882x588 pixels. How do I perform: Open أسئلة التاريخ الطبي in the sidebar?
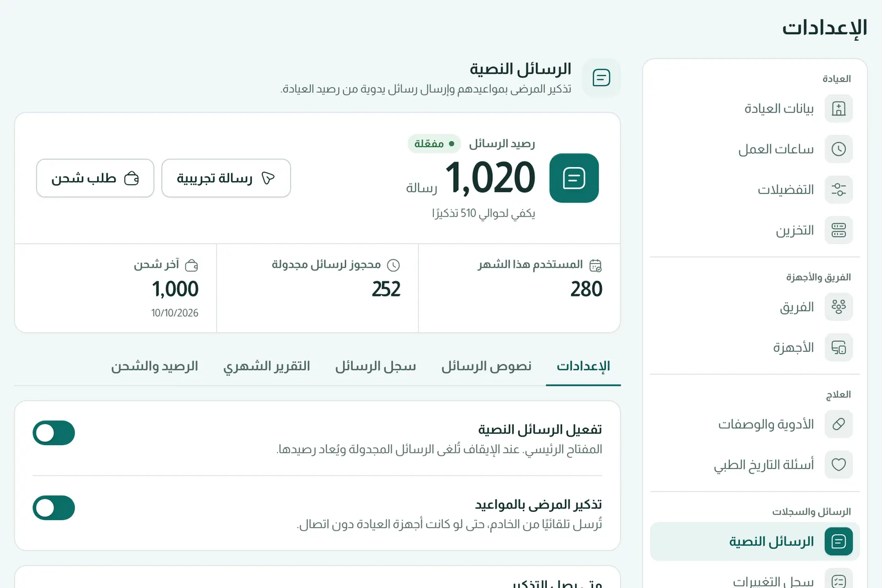[x=755, y=465]
